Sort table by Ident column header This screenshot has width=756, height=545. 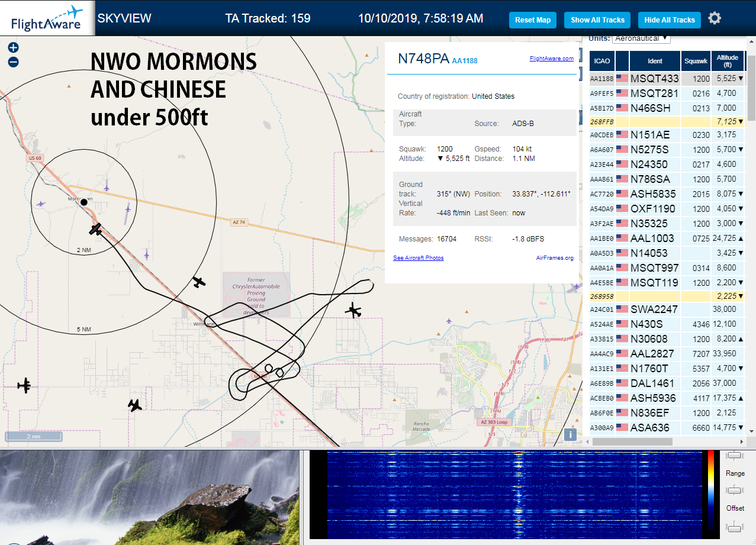coord(655,60)
